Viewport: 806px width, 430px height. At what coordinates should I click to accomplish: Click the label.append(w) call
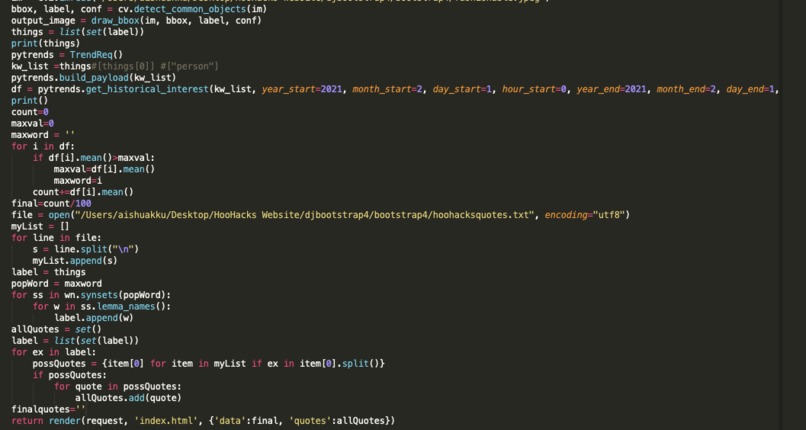(94, 317)
